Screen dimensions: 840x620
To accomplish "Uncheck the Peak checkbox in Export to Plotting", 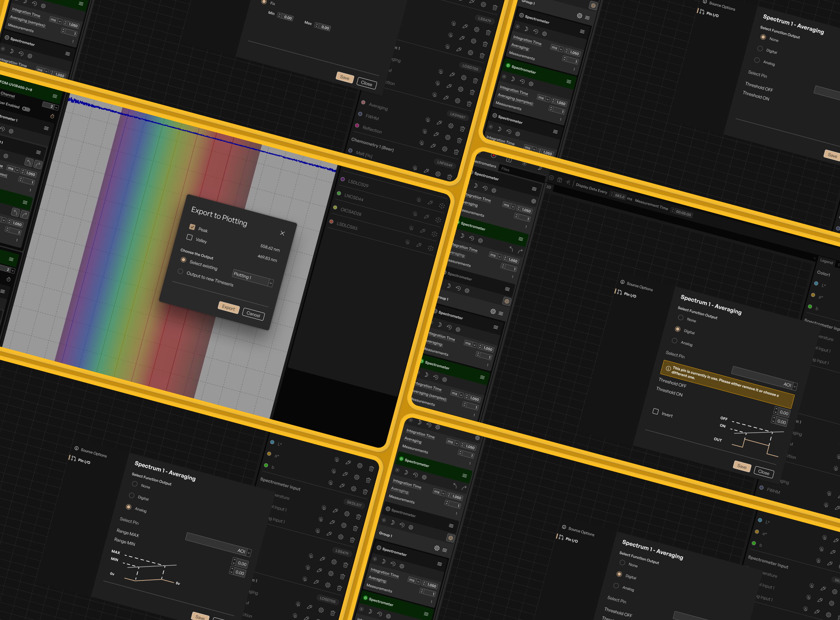I will tap(192, 227).
